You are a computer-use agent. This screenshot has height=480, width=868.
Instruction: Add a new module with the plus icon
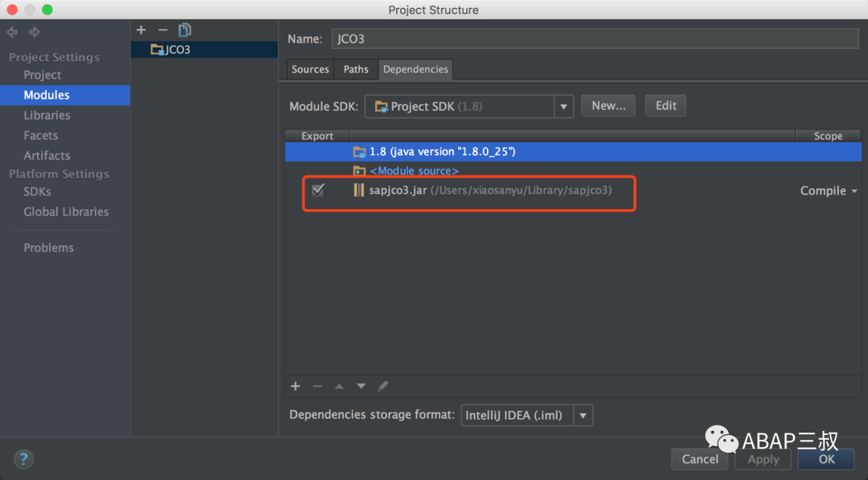tap(141, 30)
